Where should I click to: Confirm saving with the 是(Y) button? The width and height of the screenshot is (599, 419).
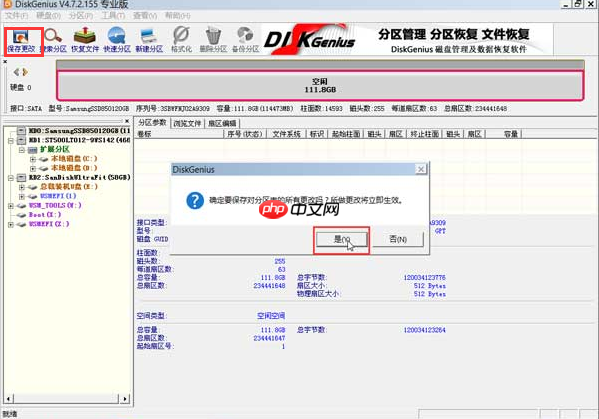tap(342, 239)
